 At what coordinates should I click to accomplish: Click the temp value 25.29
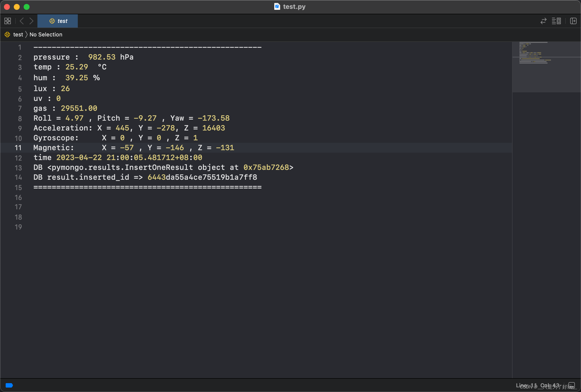77,67
